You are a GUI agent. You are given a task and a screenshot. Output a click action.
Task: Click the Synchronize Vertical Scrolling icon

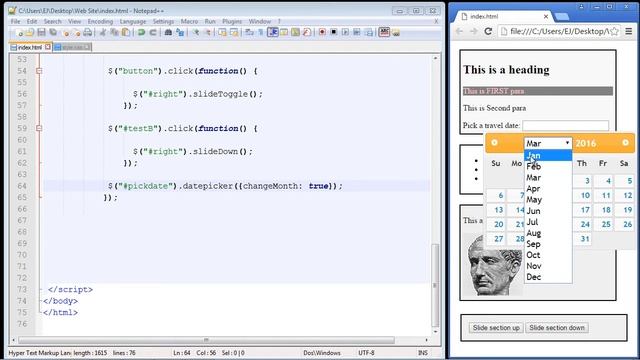222,32
